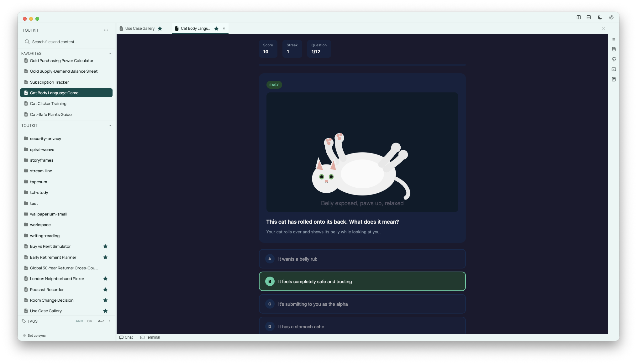
Task: Open Subscription Tracker favorite
Action: point(66,82)
